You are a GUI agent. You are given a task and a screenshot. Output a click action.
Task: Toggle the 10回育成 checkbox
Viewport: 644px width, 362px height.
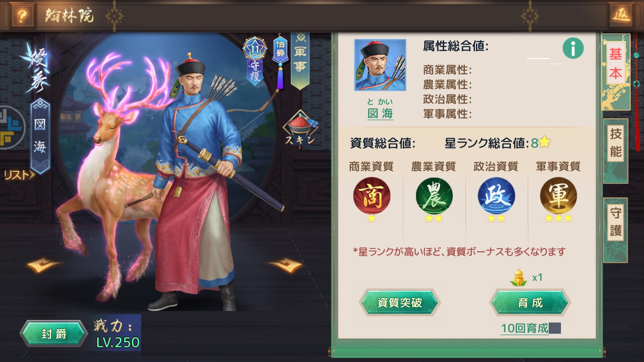(555, 328)
